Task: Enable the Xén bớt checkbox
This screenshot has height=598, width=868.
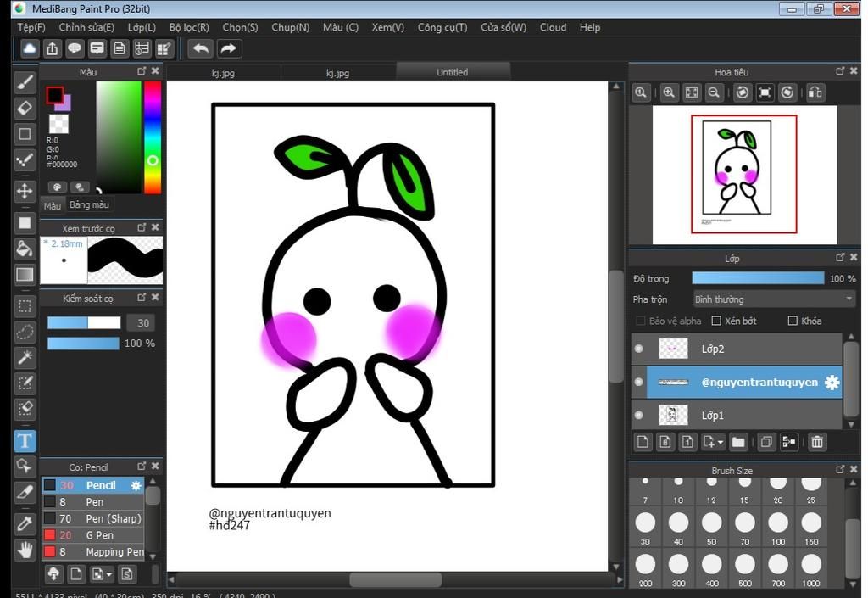Action: pos(716,321)
